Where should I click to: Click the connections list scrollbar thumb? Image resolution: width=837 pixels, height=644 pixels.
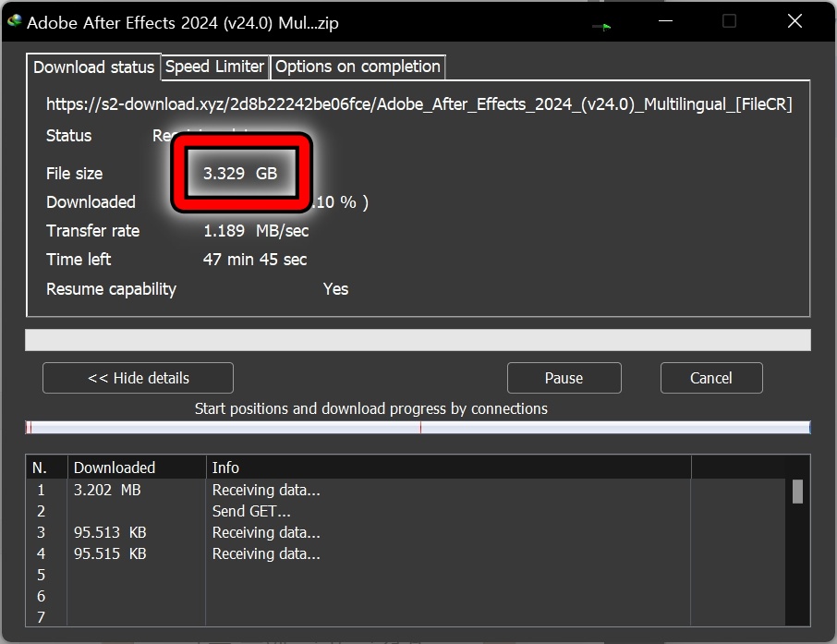coord(797,492)
